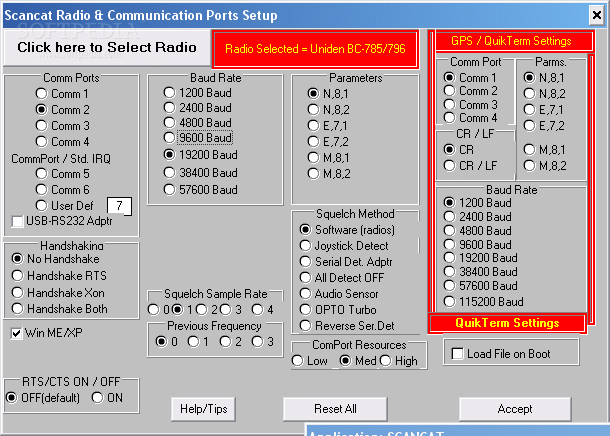The height and width of the screenshot is (436, 610).
Task: Select Reverse Ser.Det squelch method
Action: coord(347,326)
